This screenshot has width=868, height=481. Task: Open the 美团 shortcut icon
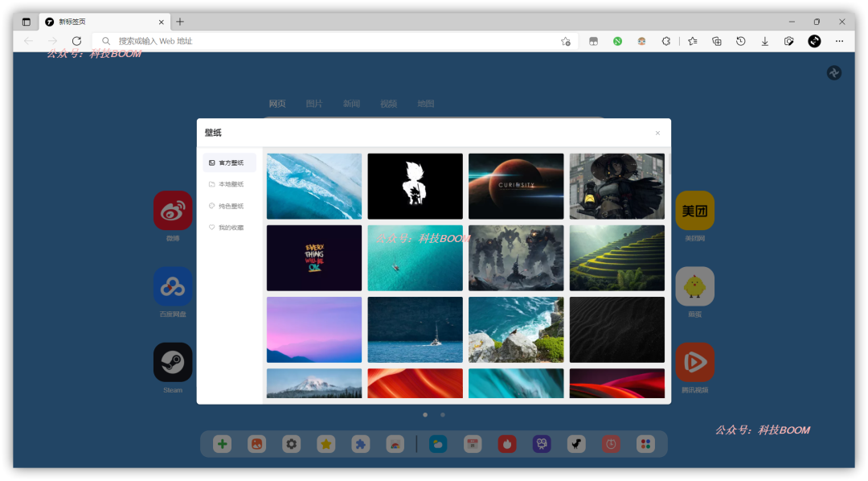[694, 211]
